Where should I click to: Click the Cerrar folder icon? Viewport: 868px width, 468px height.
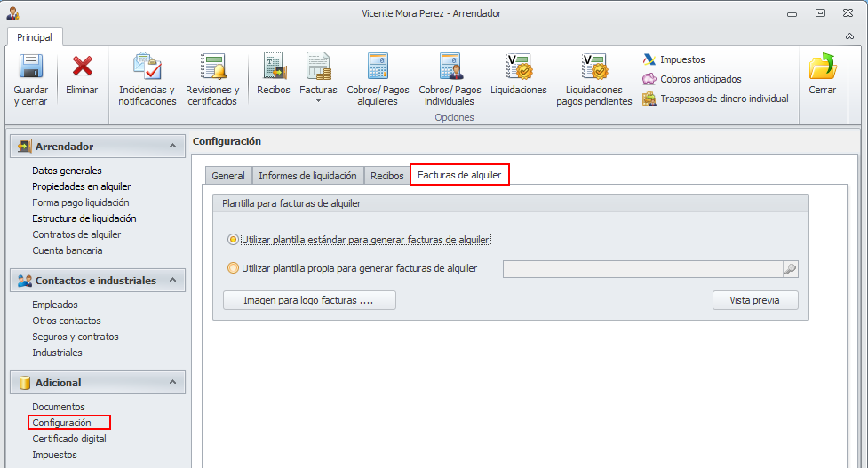point(823,67)
